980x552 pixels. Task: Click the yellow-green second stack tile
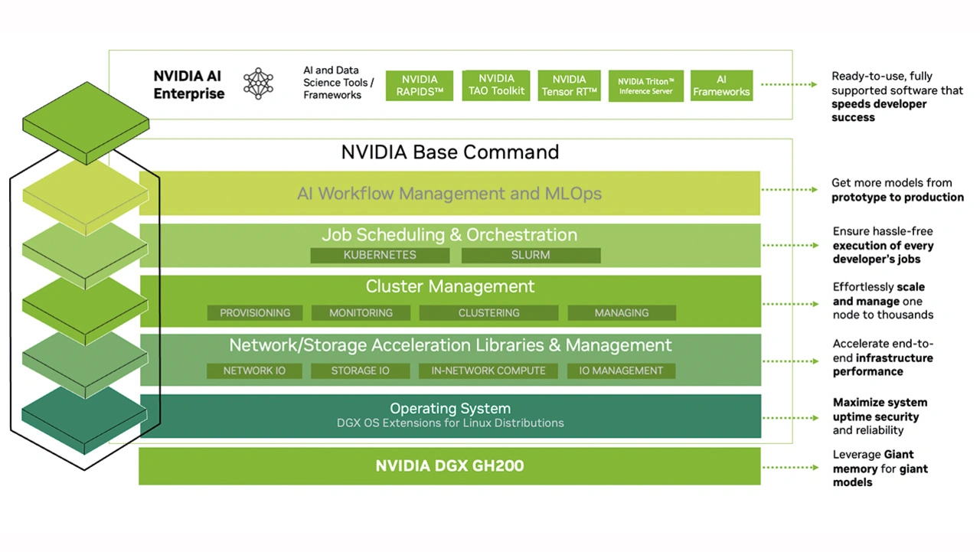pos(84,194)
